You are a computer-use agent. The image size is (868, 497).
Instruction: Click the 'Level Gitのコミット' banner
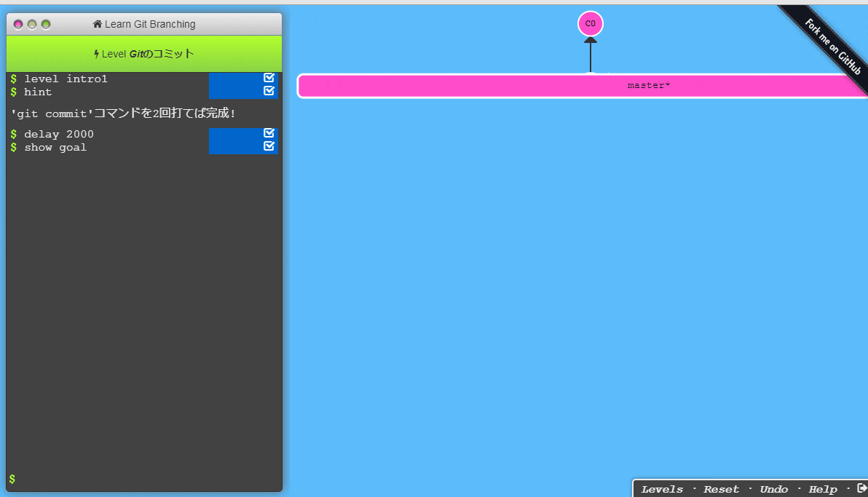[x=143, y=53]
